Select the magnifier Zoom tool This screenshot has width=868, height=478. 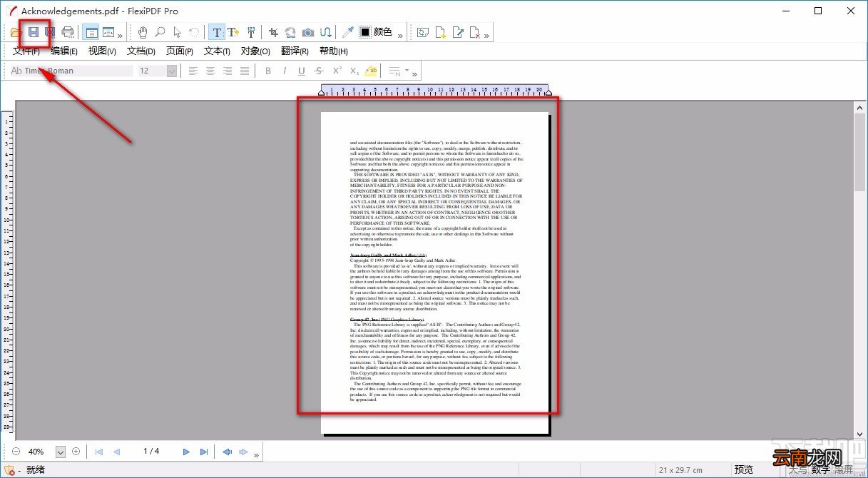click(x=160, y=32)
